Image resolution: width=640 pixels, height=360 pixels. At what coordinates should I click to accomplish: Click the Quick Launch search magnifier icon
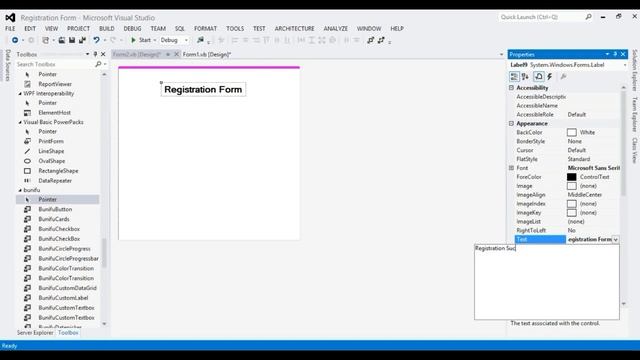(x=588, y=17)
